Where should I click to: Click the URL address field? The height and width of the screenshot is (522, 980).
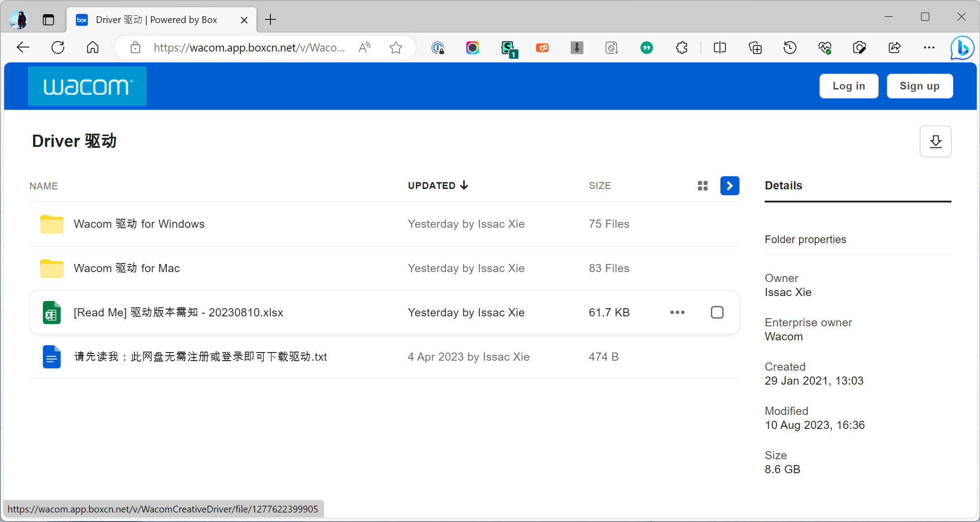pos(249,47)
